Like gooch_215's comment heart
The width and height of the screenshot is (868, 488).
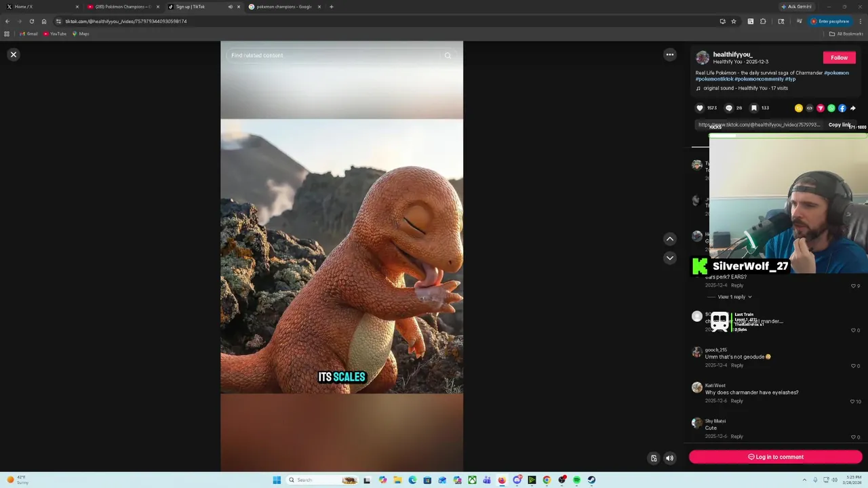853,366
